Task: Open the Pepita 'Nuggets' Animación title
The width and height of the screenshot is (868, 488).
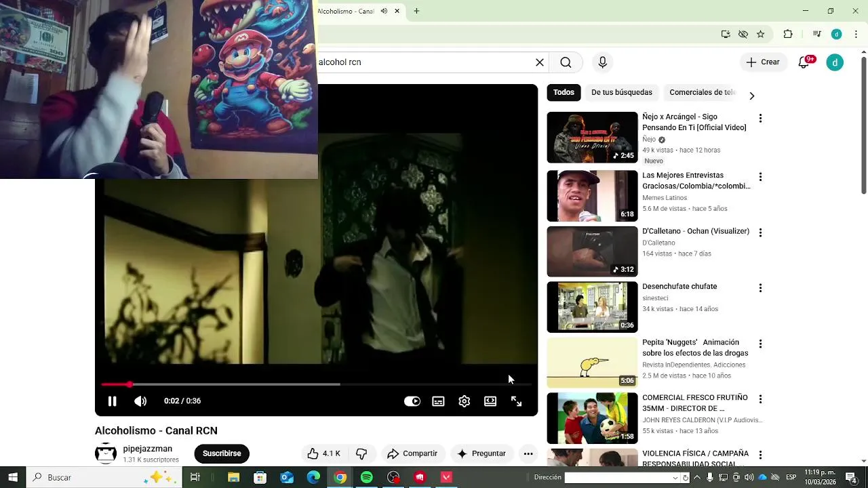Action: tap(695, 348)
